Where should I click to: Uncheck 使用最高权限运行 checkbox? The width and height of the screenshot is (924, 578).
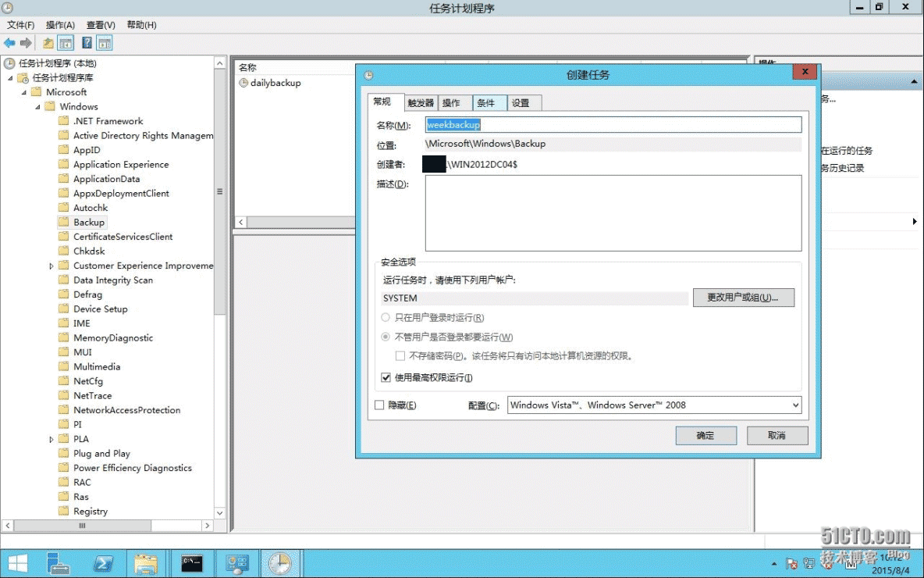click(x=386, y=377)
